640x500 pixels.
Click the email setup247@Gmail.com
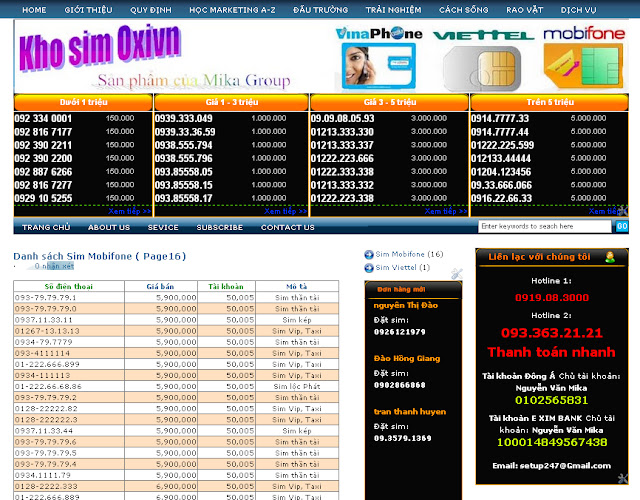(551, 466)
